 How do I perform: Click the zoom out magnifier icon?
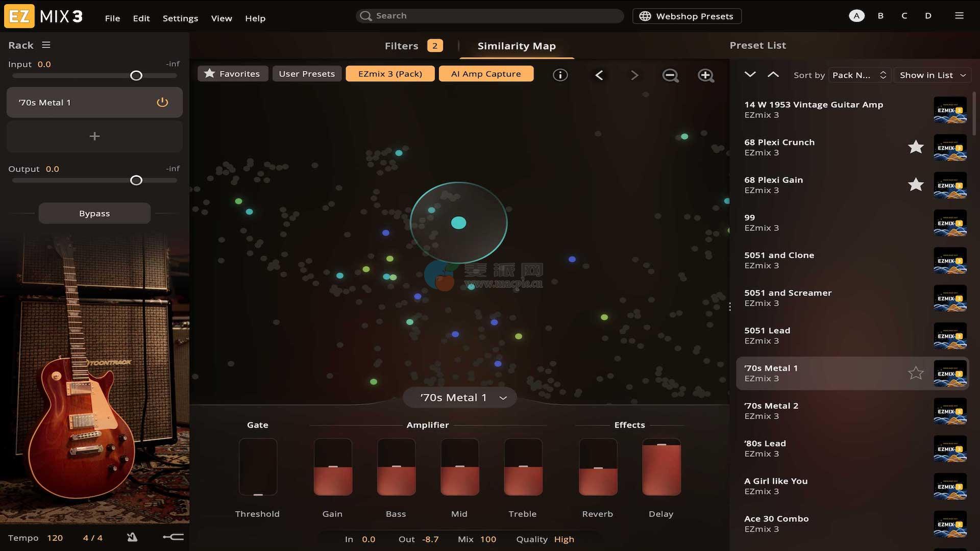670,76
